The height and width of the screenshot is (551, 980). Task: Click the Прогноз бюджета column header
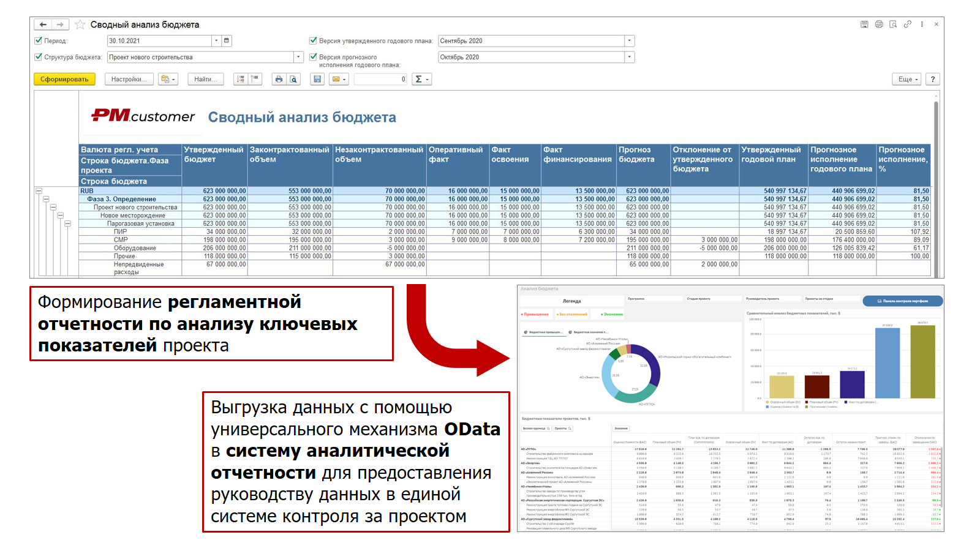tap(644, 165)
